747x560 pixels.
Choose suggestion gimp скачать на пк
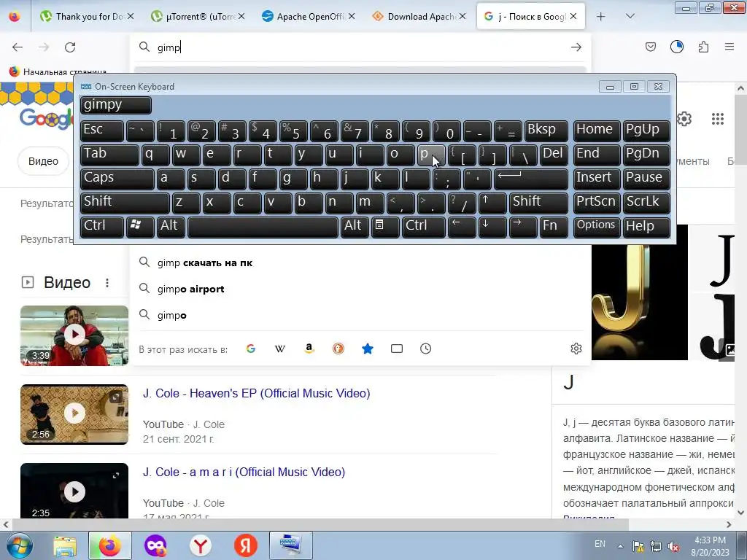click(x=360, y=262)
